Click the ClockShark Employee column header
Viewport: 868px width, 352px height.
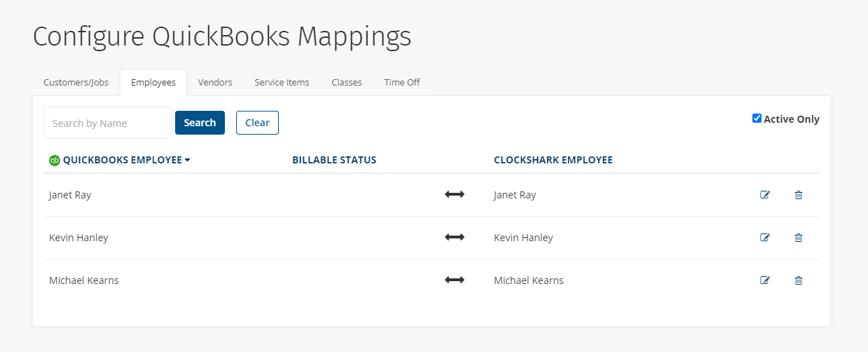[553, 160]
